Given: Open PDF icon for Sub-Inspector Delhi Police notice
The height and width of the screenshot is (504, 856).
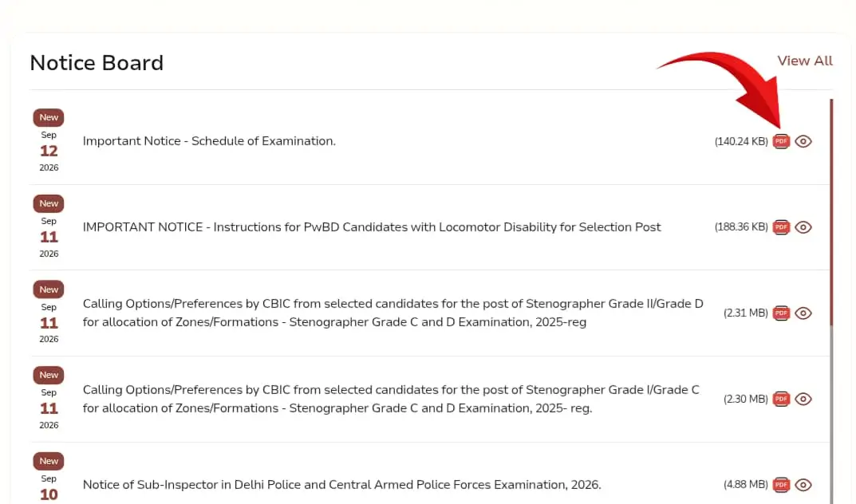Looking at the screenshot, I should 781,484.
